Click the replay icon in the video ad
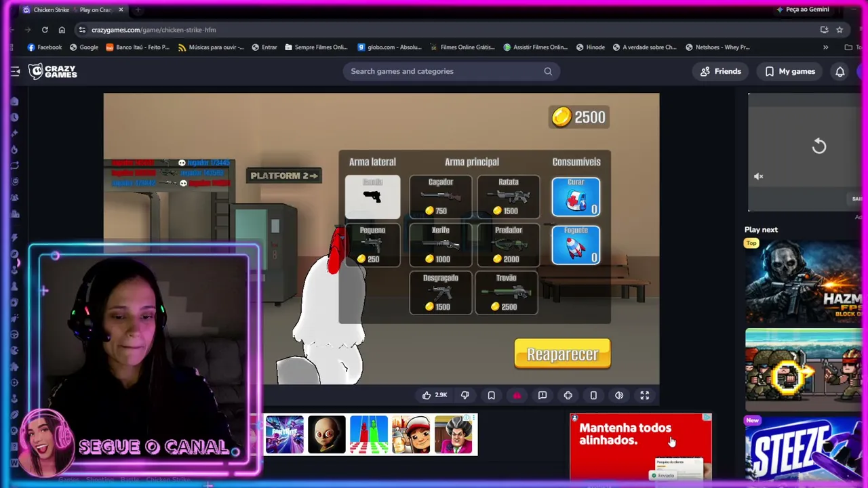This screenshot has width=868, height=488. pos(819,146)
